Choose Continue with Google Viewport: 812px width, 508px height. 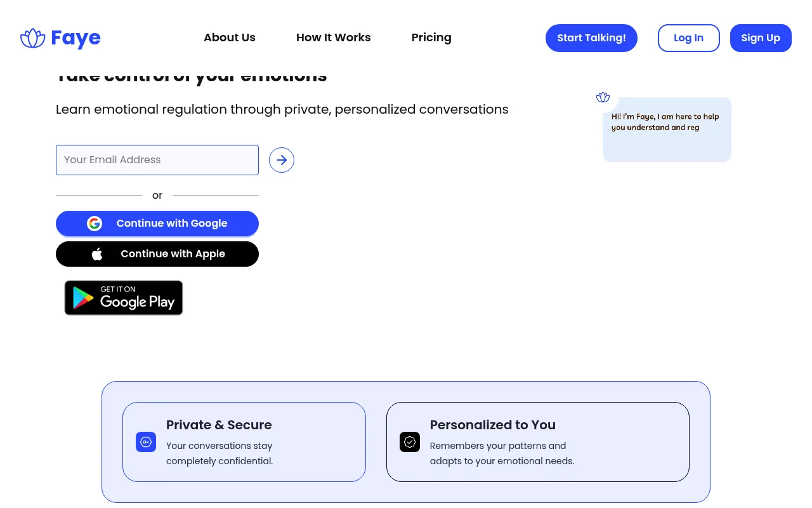click(157, 224)
